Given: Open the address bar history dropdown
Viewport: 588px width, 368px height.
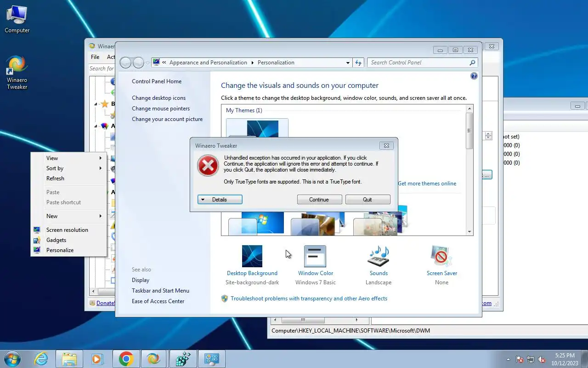Looking at the screenshot, I should pos(348,63).
